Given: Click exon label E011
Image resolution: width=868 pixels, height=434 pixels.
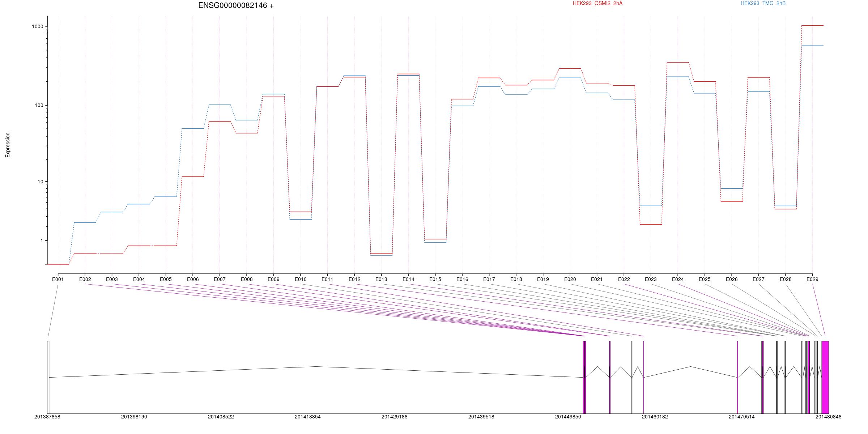Looking at the screenshot, I should click(327, 279).
